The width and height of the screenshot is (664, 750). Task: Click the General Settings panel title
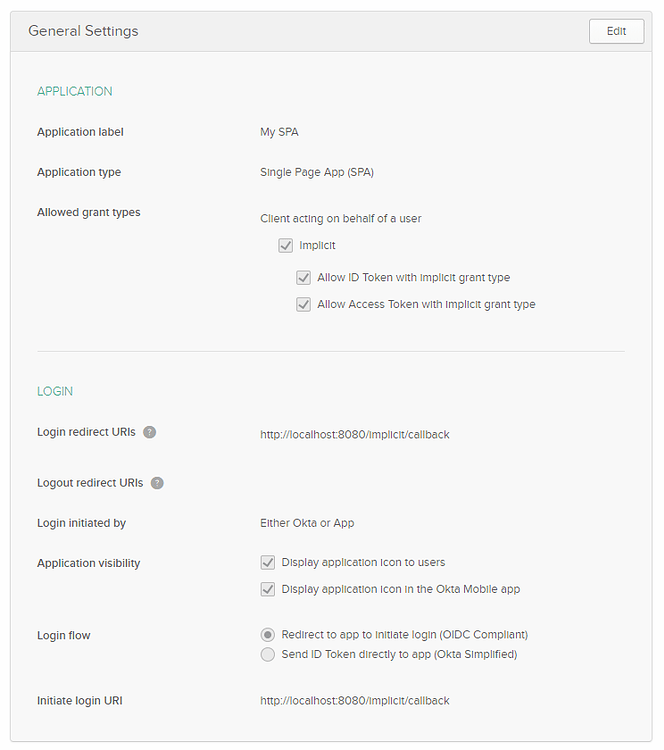point(83,31)
